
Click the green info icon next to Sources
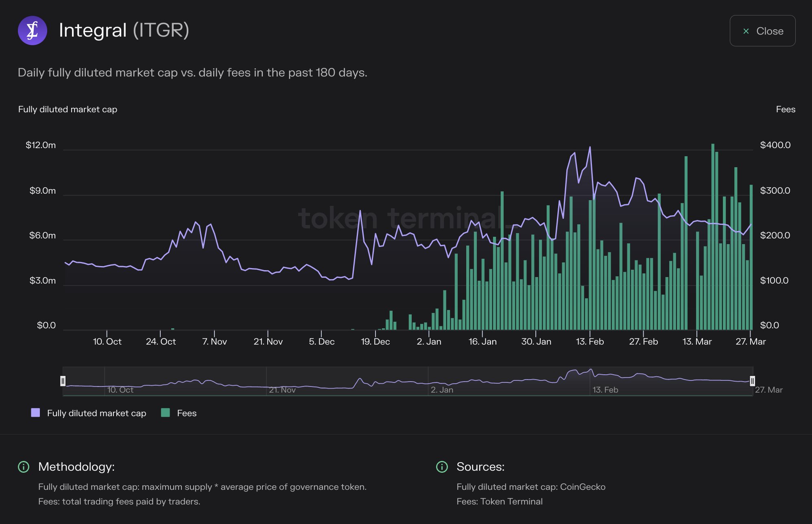(x=441, y=467)
